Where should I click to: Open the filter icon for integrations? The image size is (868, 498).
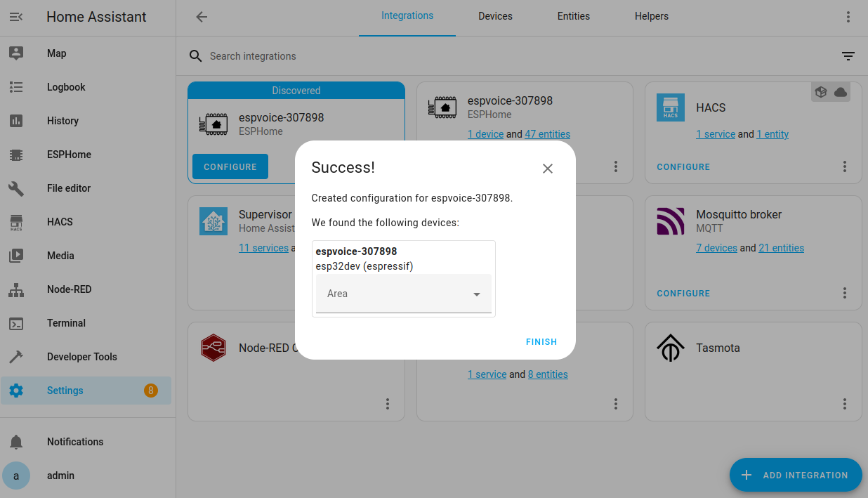coord(848,56)
